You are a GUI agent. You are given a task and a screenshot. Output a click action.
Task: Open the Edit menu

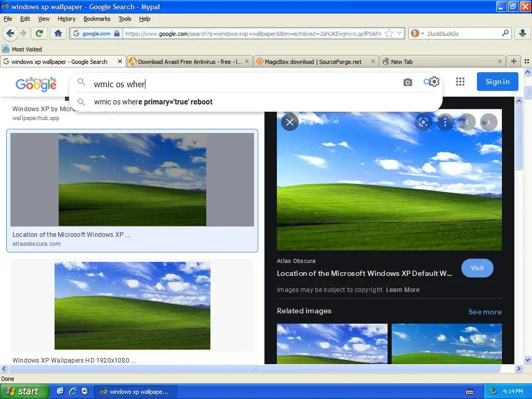(25, 19)
